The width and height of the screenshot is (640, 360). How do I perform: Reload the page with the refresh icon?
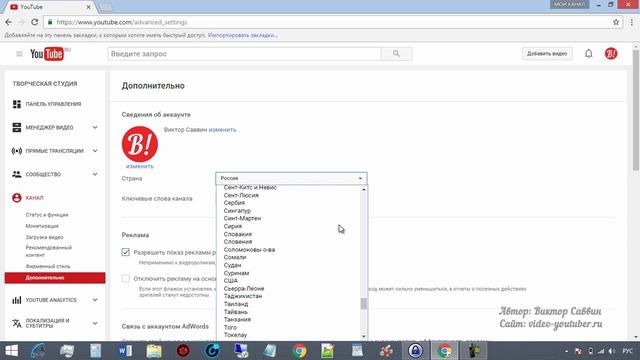pos(35,22)
